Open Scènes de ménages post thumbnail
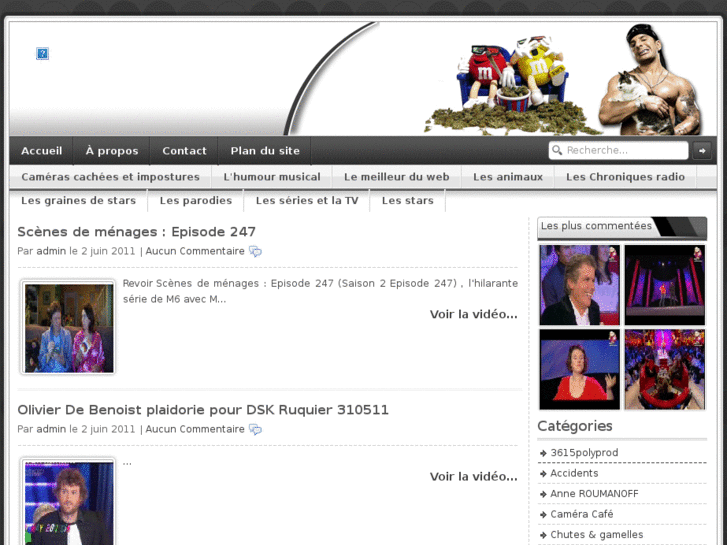This screenshot has height=545, width=727. [69, 328]
